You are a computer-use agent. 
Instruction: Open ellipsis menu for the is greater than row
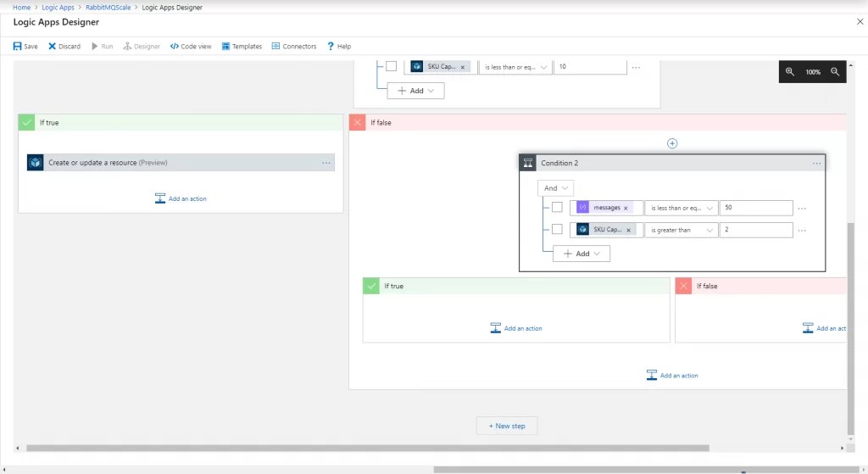(x=802, y=230)
